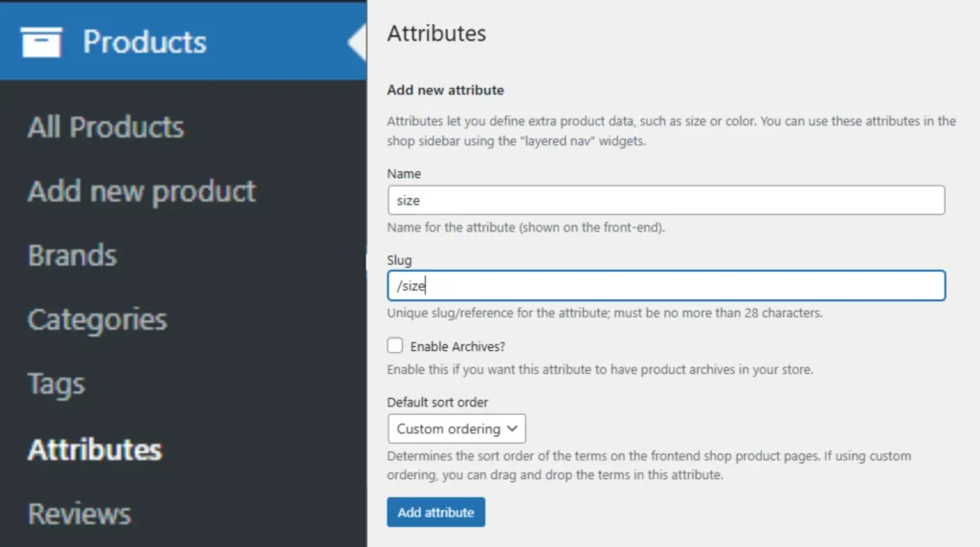Open the Tags page

click(56, 384)
